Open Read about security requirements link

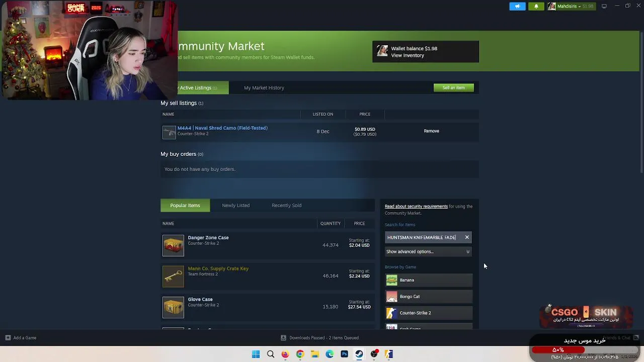416,206
